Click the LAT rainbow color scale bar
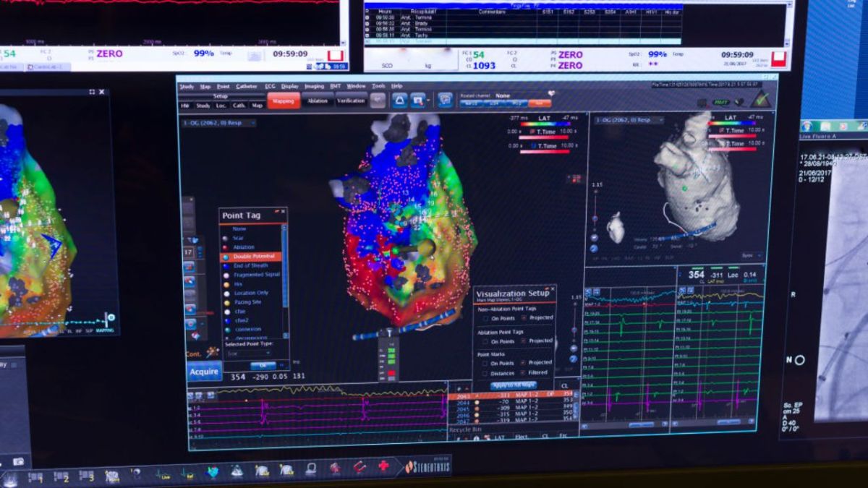Viewport: 868px width, 488px height. 535,124
